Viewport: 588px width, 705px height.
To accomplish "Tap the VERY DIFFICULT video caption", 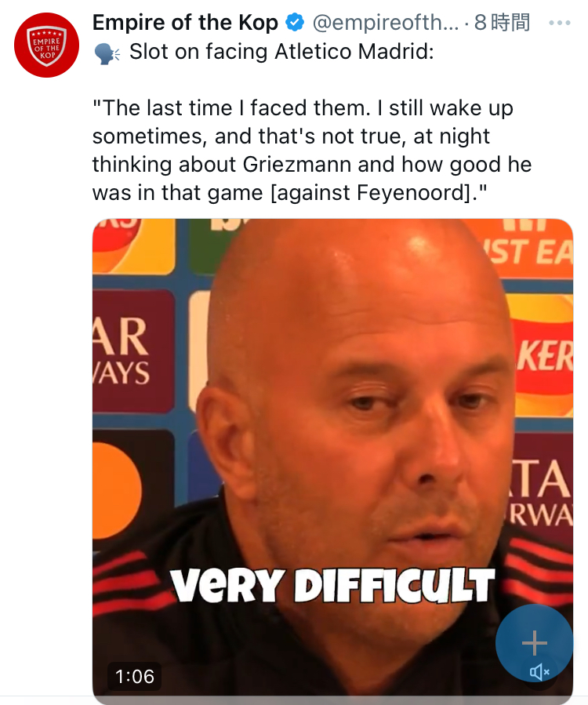I will pos(332,585).
